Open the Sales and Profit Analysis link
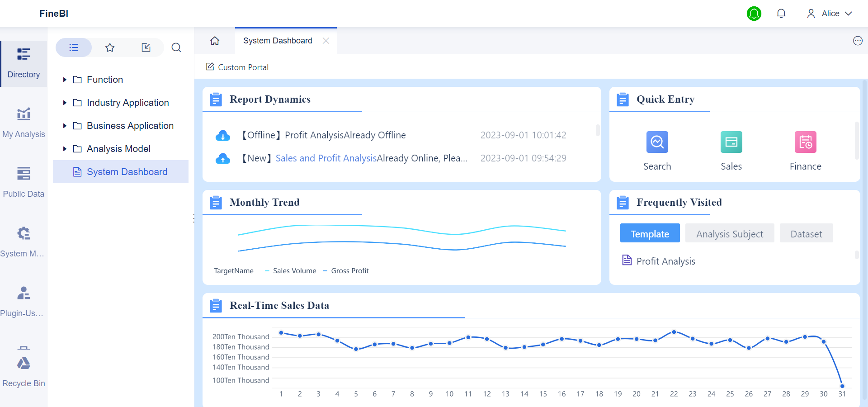This screenshot has width=868, height=407. tap(326, 158)
